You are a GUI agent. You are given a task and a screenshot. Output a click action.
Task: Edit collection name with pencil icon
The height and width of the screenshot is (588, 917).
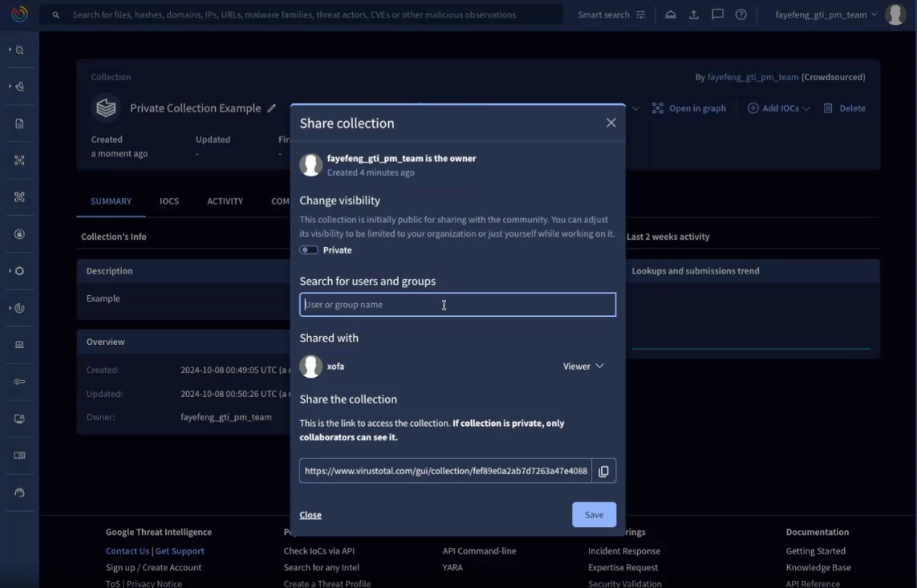coord(271,108)
